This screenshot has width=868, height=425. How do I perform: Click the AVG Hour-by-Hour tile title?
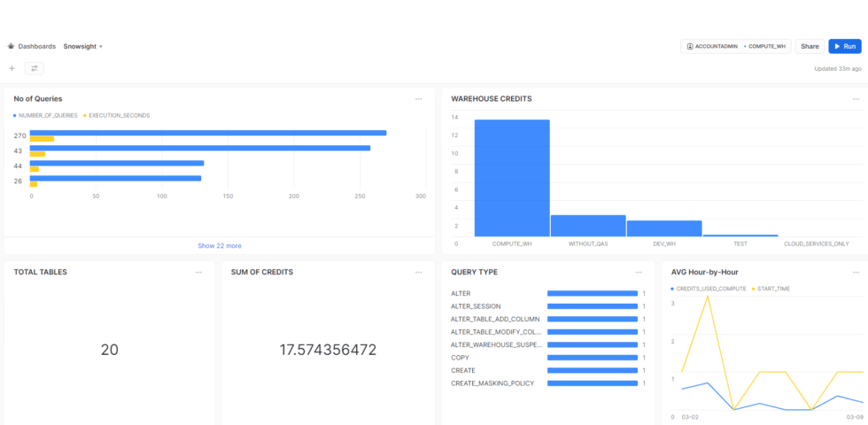point(704,273)
